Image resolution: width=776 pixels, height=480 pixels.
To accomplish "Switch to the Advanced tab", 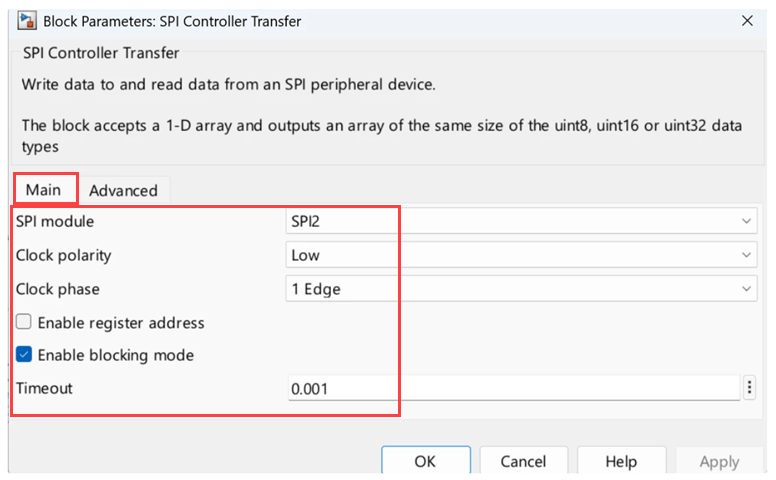I will [123, 190].
